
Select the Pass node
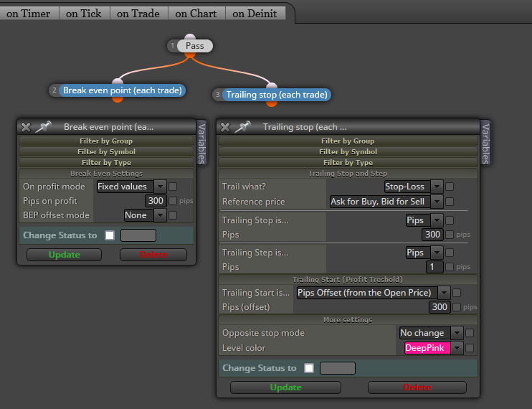195,46
